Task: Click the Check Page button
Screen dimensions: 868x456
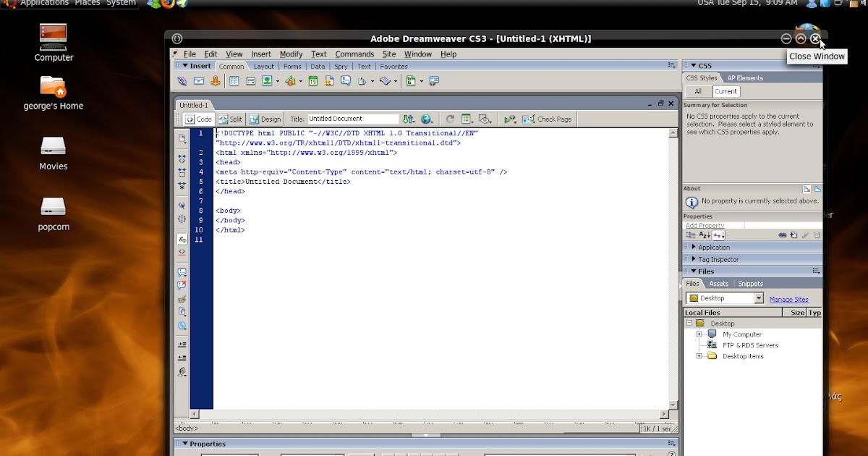Action: pos(548,119)
